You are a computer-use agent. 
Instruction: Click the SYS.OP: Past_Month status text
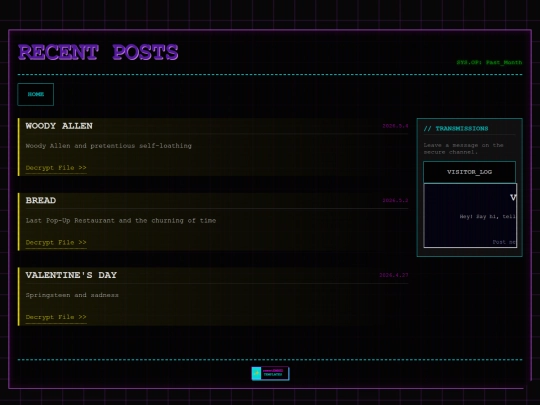[x=489, y=62]
